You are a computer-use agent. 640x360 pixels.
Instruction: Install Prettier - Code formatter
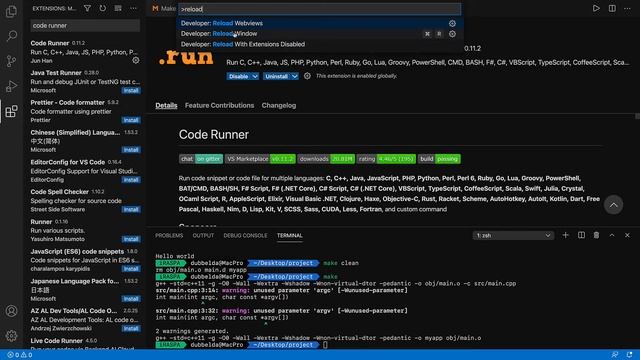point(131,120)
